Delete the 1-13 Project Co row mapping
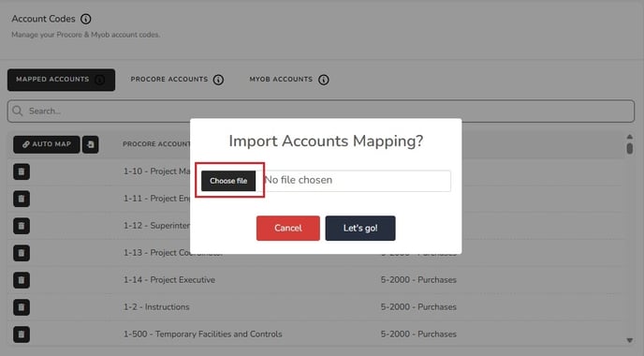Image resolution: width=644 pixels, height=356 pixels. coord(22,253)
